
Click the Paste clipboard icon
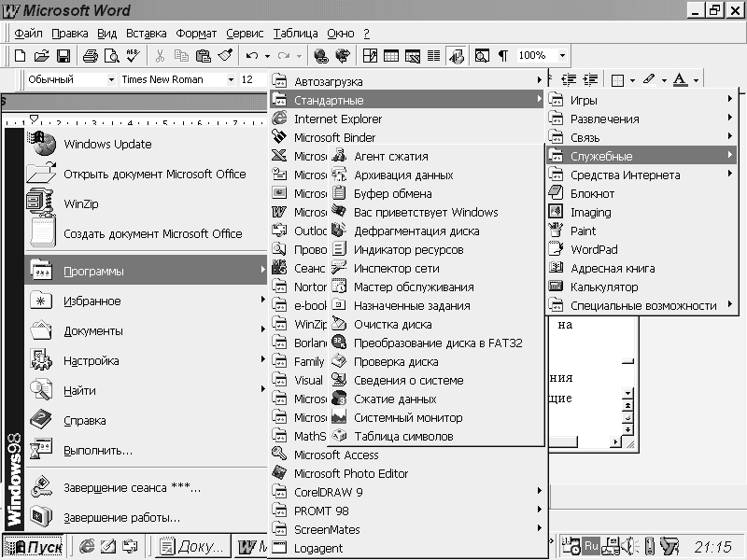(204, 56)
